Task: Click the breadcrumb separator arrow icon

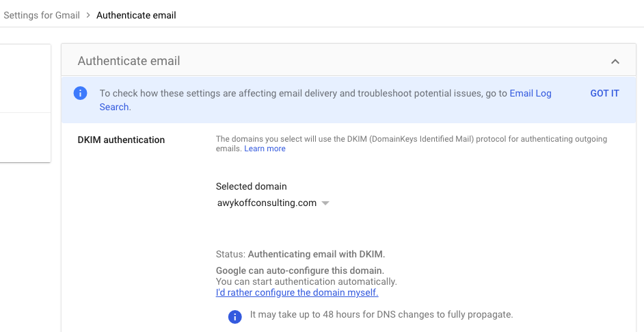Action: [88, 15]
